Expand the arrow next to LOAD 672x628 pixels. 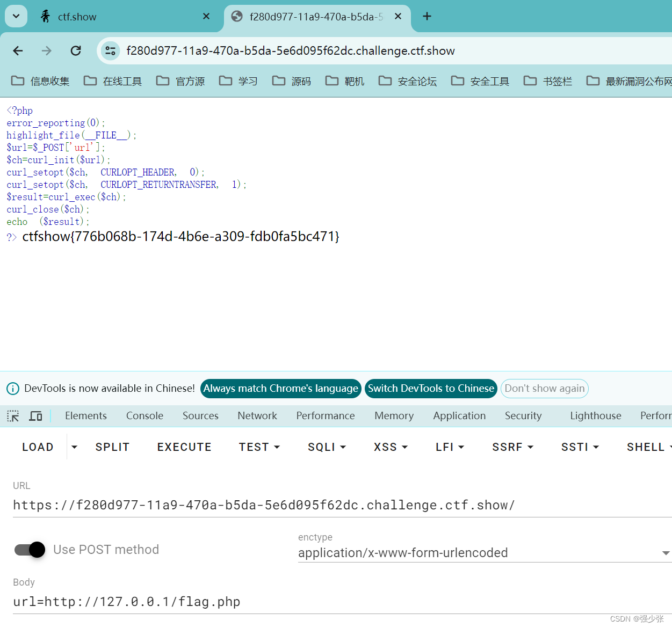pos(75,447)
